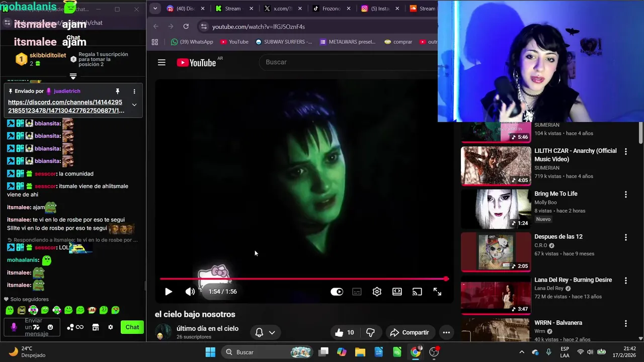Open pinned message more options

(134, 91)
